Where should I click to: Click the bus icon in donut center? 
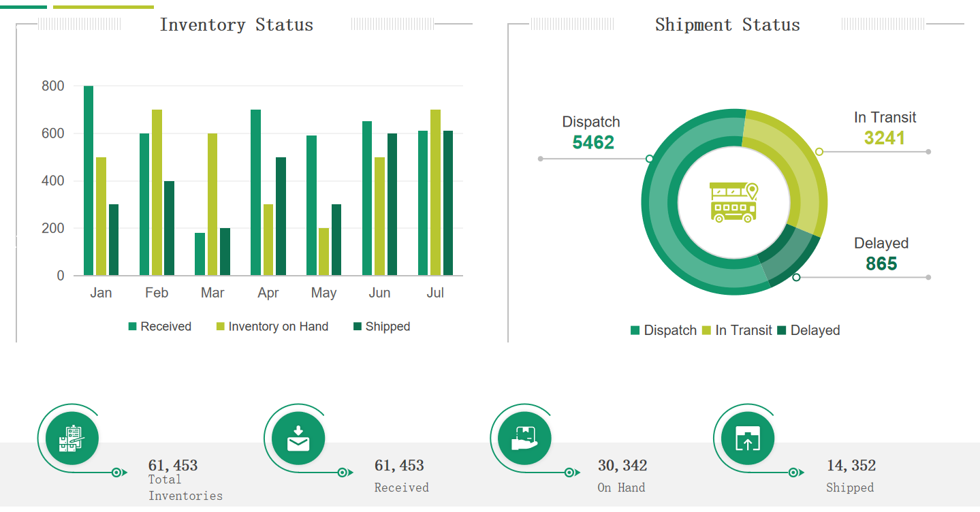pyautogui.click(x=733, y=202)
